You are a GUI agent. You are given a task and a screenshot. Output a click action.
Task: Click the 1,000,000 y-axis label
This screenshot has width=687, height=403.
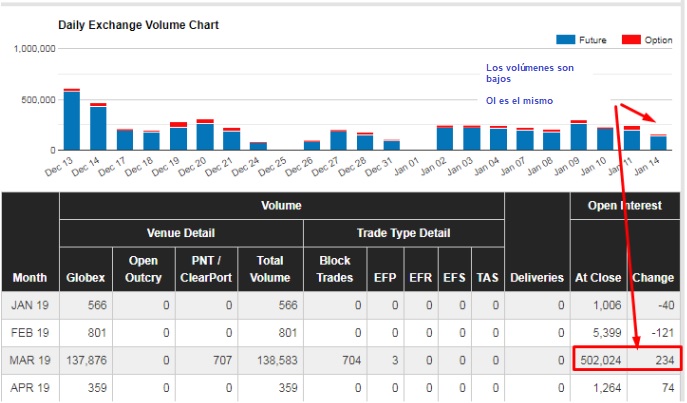tap(35, 49)
